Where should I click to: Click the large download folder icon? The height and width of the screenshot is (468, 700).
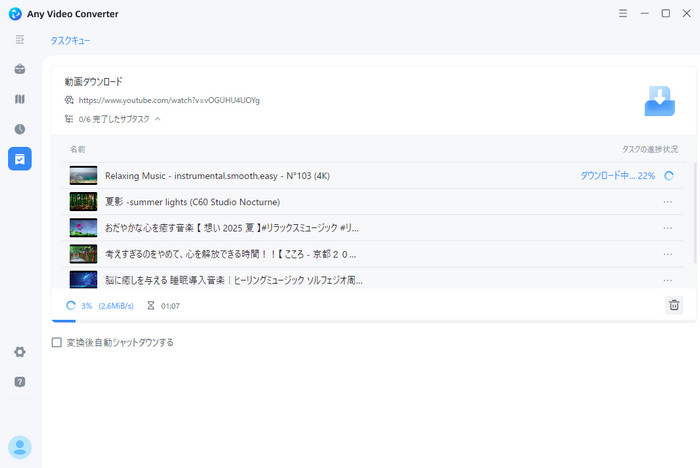(659, 101)
